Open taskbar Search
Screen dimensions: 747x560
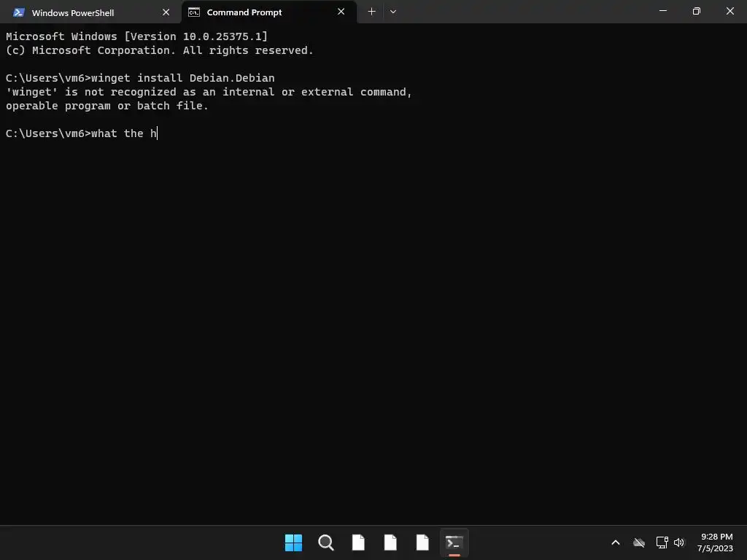[326, 542]
